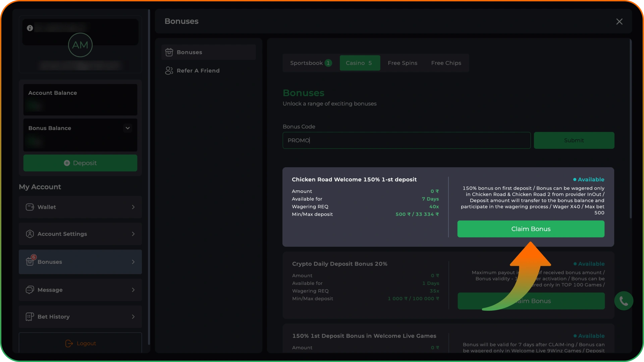Image resolution: width=644 pixels, height=362 pixels.
Task: Click the AM profile avatar
Action: (80, 45)
